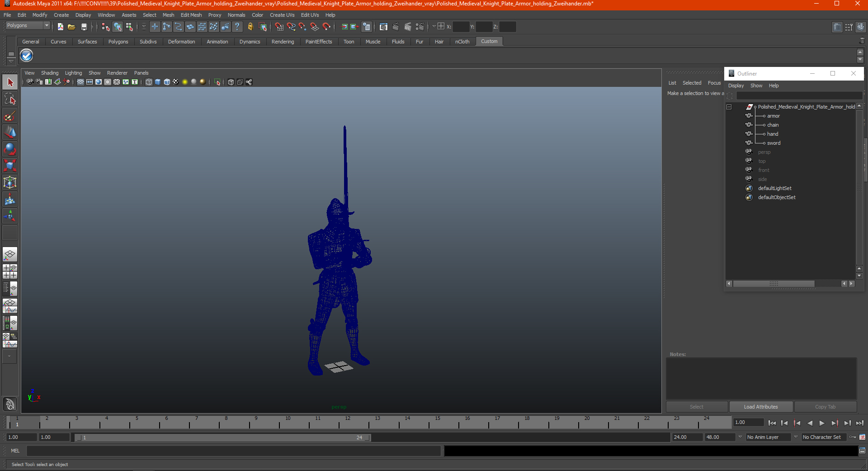Image resolution: width=868 pixels, height=471 pixels.
Task: Choose the Paint Selection tool
Action: pos(10,116)
